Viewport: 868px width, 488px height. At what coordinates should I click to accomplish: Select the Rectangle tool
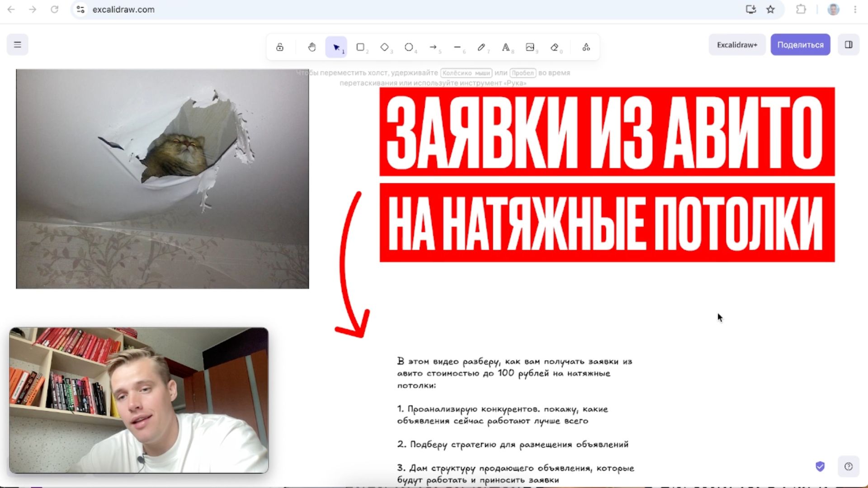360,47
